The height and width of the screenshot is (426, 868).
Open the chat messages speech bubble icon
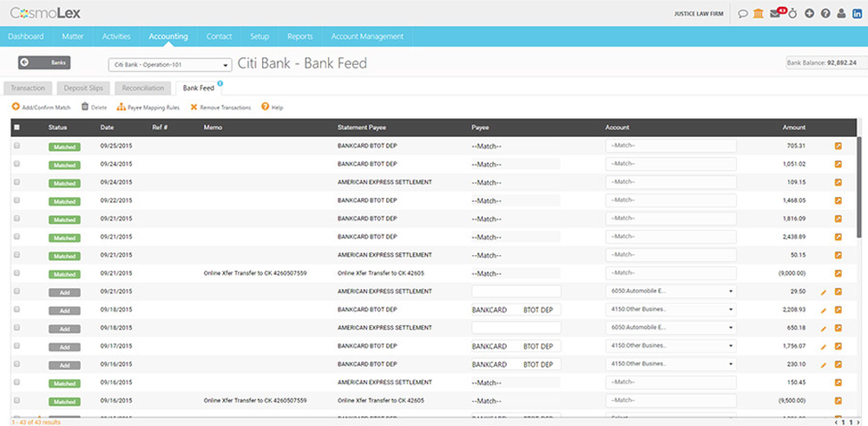point(743,14)
